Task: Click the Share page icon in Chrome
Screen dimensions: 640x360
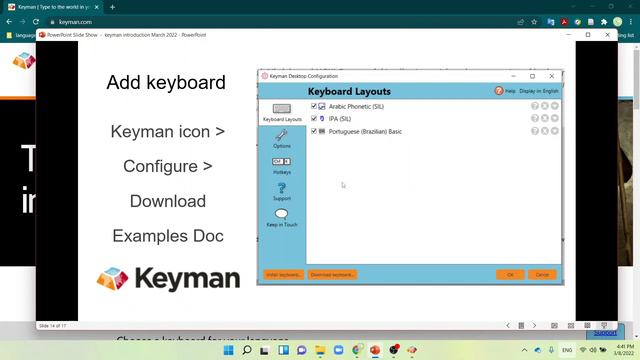Action: pyautogui.click(x=520, y=22)
